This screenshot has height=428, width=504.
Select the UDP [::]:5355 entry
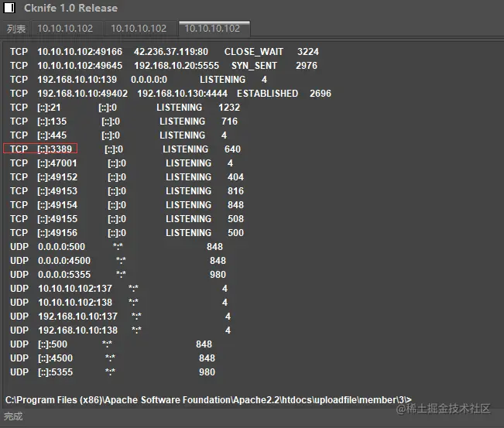click(x=112, y=372)
